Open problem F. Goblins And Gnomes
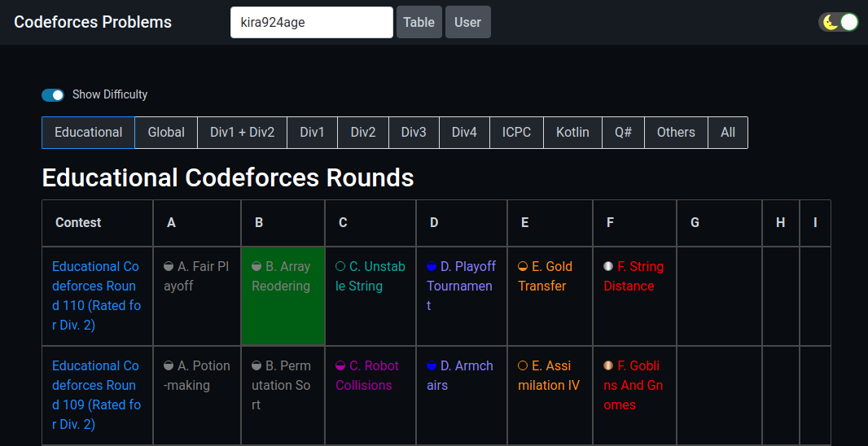 tap(633, 385)
